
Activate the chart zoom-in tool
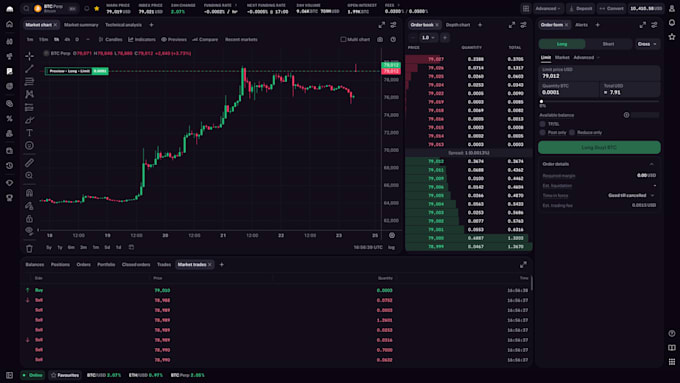pos(29,176)
